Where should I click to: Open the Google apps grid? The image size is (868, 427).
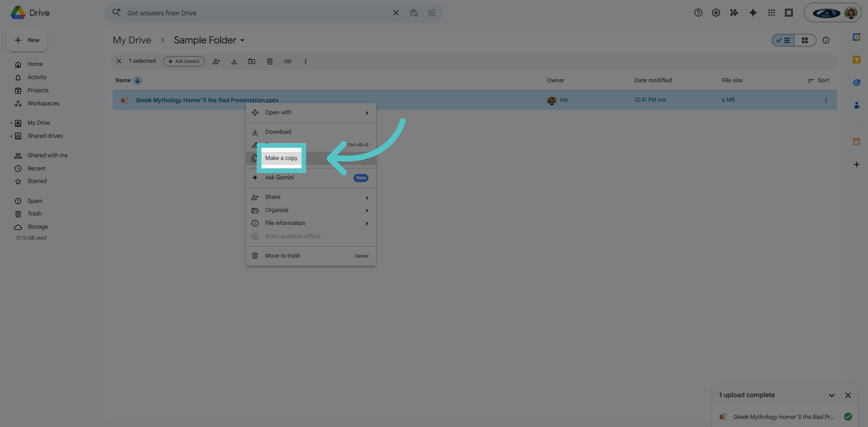772,13
